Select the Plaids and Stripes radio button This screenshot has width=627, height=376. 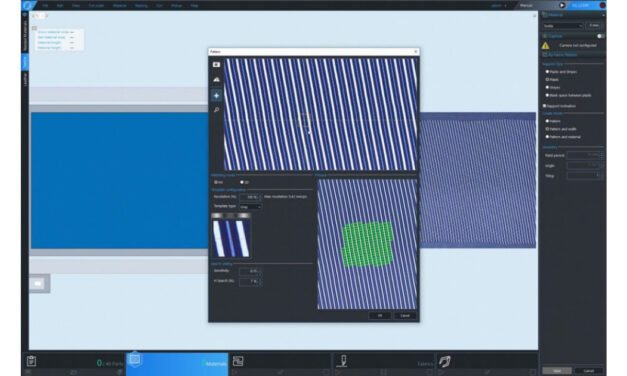tap(547, 72)
